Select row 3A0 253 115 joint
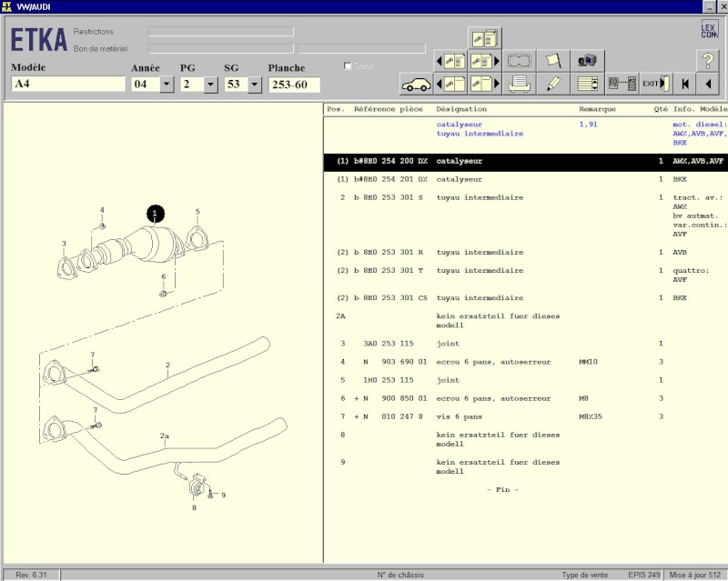Viewport: 728px width, 581px height. click(526, 344)
